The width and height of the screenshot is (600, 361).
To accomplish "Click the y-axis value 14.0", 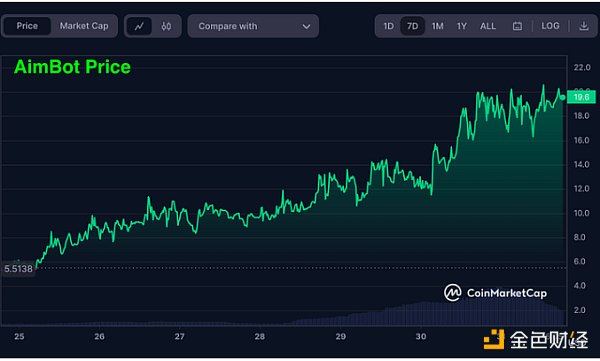I will click(582, 164).
